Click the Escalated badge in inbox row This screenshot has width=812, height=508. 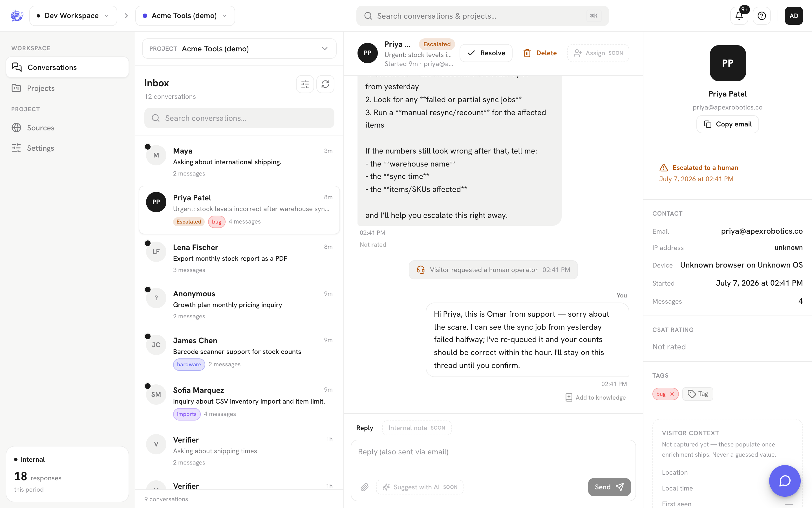[189, 222]
